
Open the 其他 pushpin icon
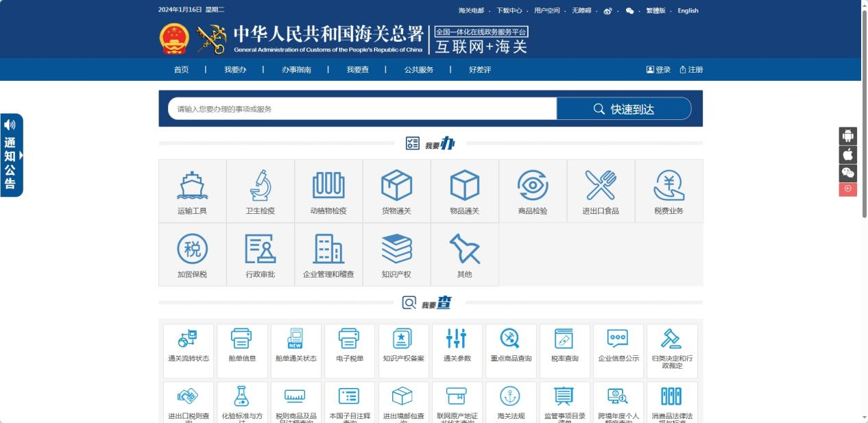click(x=464, y=249)
